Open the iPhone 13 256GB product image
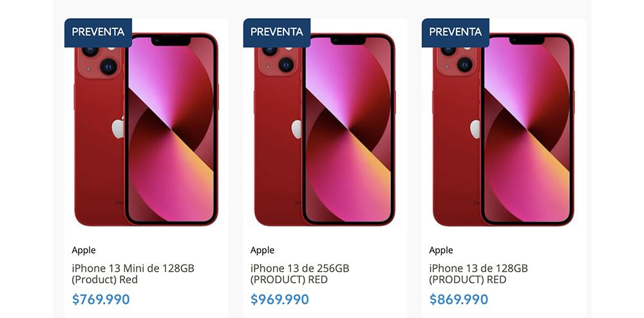This screenshot has width=644, height=318. click(325, 129)
